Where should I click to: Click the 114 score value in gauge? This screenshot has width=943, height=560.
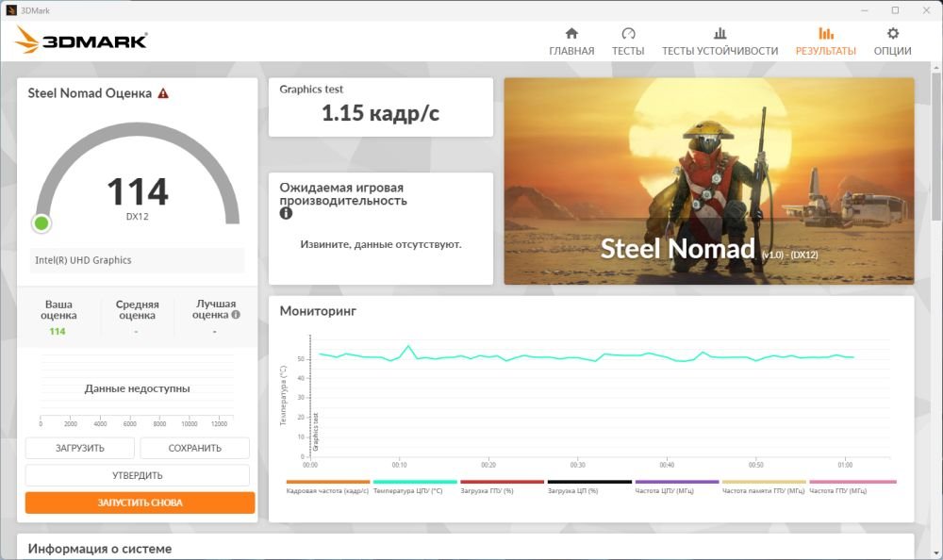click(x=138, y=192)
